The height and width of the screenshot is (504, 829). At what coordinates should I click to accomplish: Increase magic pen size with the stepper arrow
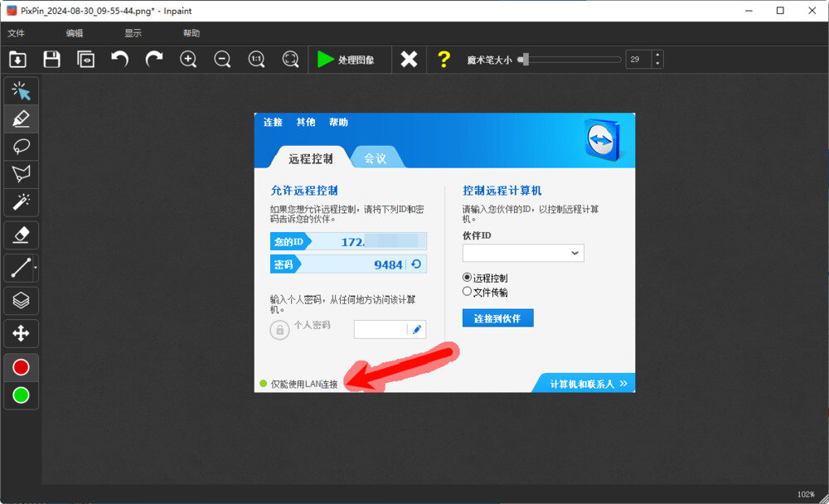(x=657, y=55)
